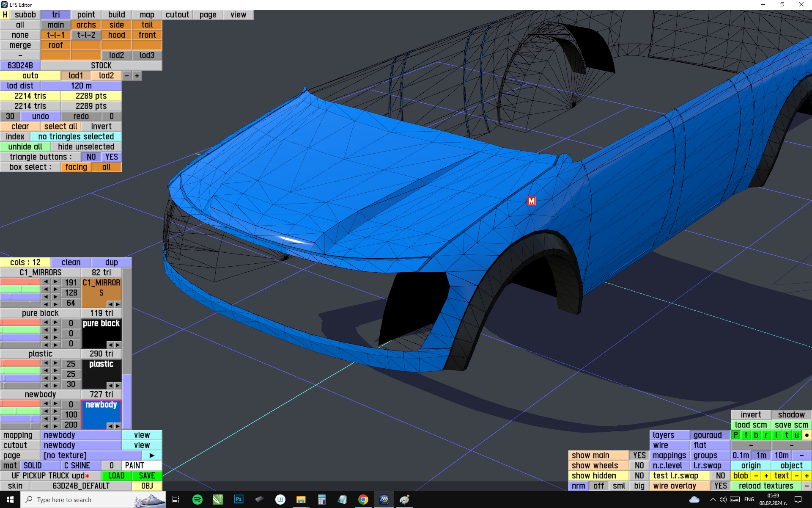This screenshot has width=812, height=508.
Task: Open the mapping newbody selector
Action: pyautogui.click(x=81, y=435)
